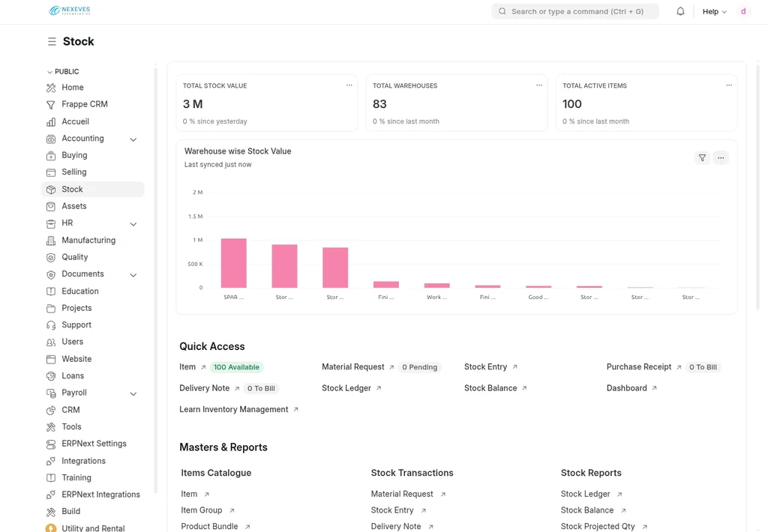Click the search command bar
The width and height of the screenshot is (768, 532).
(575, 11)
